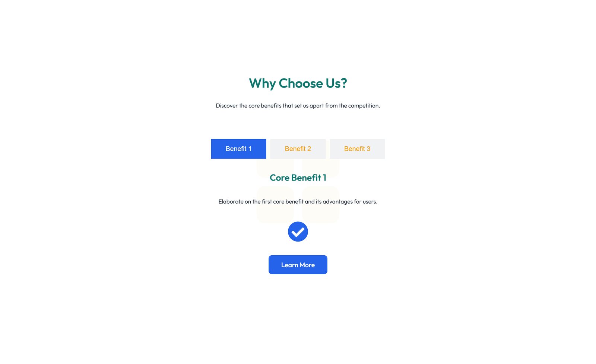
Task: Click the subtitle about core benefits
Action: (x=298, y=105)
